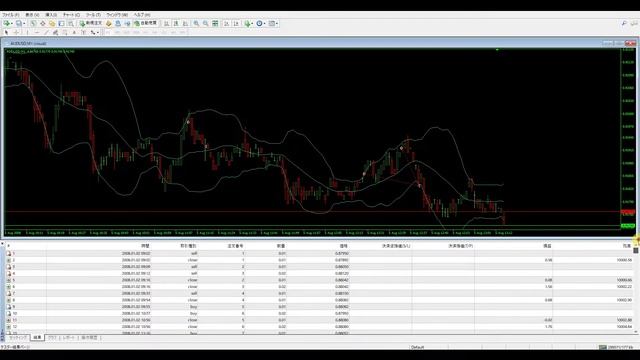
Task: Open the ヘルプ (Help) menu
Action: coord(142,15)
